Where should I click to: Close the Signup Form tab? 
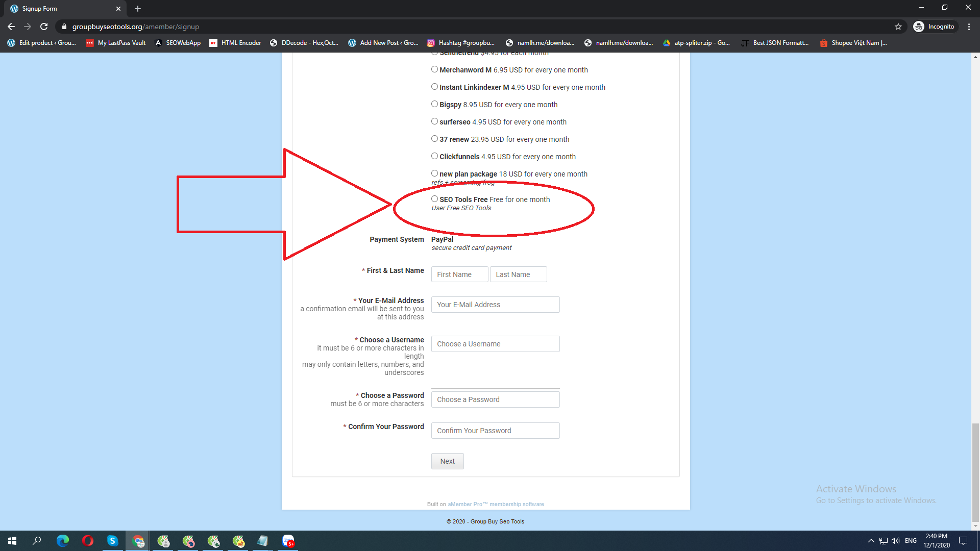pos(118,9)
